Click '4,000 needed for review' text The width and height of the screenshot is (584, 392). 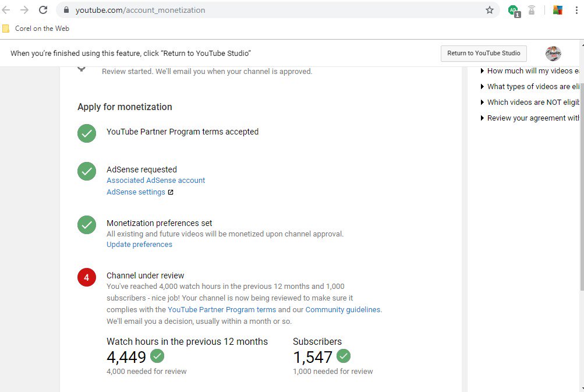pyautogui.click(x=146, y=372)
